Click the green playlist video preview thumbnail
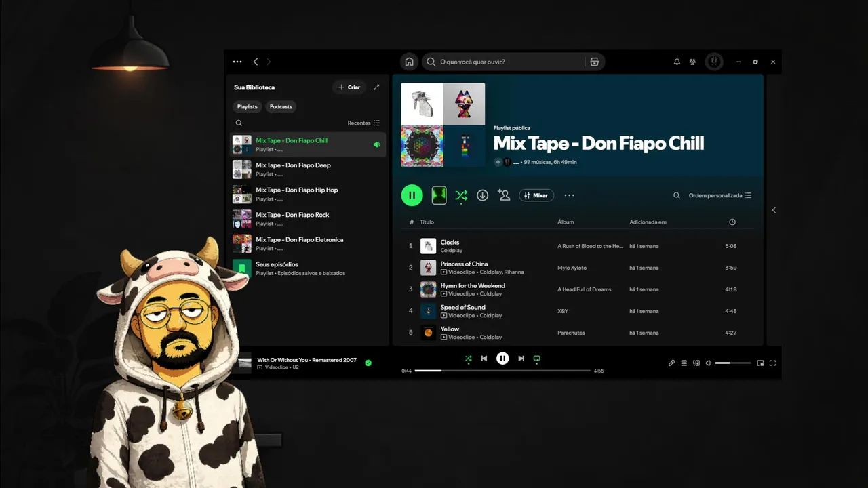The height and width of the screenshot is (488, 868). pyautogui.click(x=439, y=195)
